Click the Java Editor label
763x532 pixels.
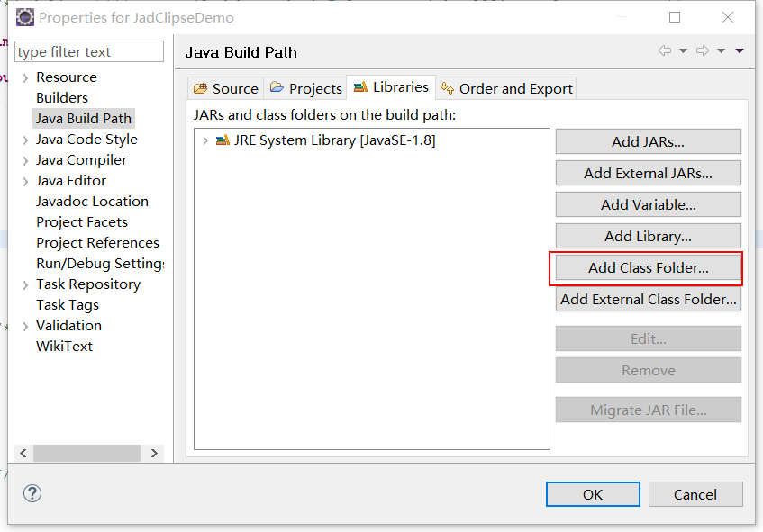tap(71, 181)
